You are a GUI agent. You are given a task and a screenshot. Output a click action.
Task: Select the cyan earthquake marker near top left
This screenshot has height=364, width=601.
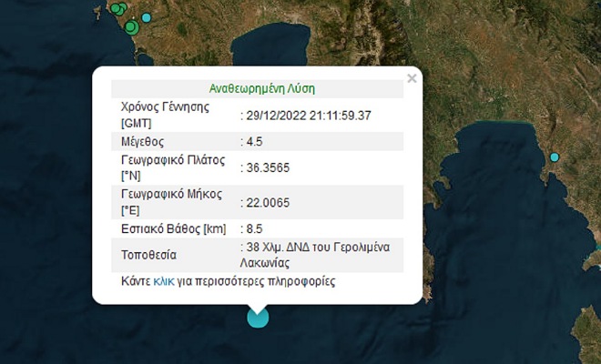(147, 17)
